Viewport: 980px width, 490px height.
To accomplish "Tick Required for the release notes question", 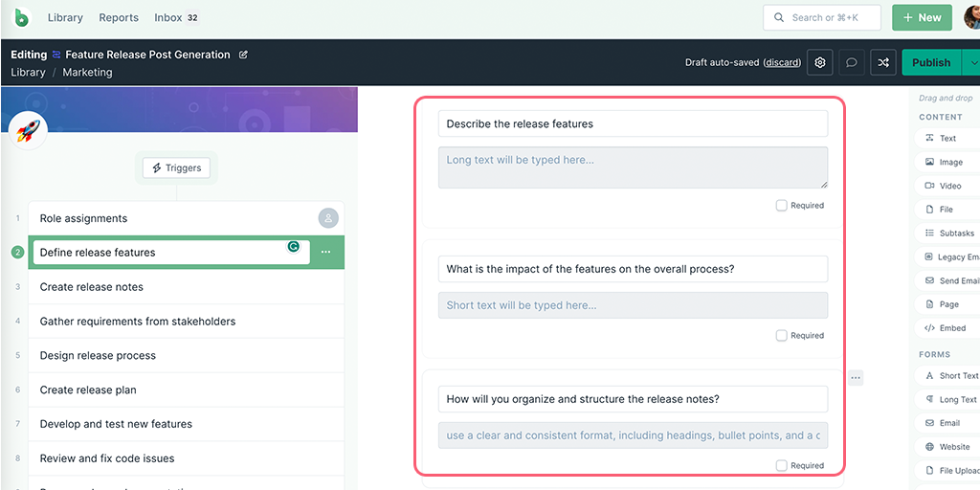I will (x=782, y=466).
